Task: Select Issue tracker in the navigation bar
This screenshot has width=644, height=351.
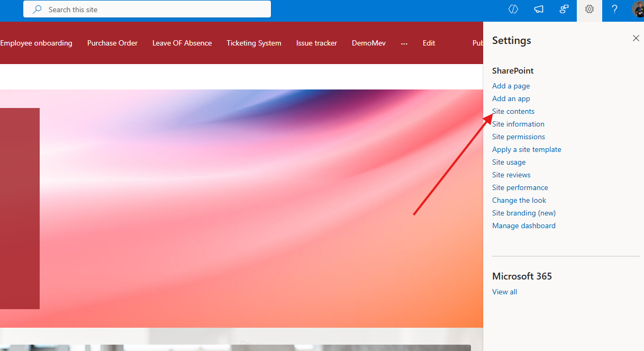Action: coord(316,43)
